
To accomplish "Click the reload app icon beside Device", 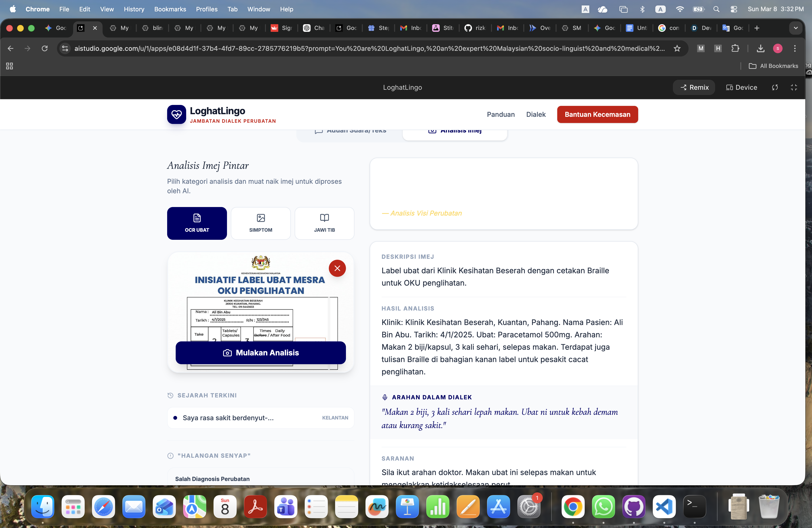I will 775,87.
